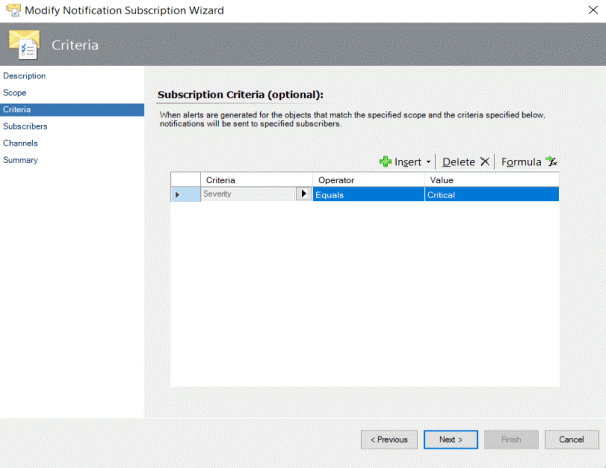Screen dimensions: 606x468
Task: Click the Formula icon
Action: point(550,162)
